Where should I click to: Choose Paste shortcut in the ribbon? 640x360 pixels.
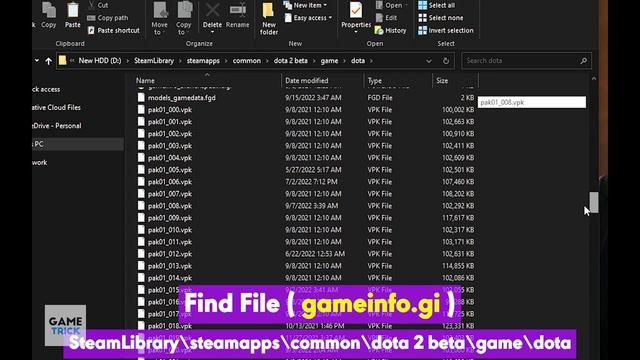pyautogui.click(x=113, y=31)
